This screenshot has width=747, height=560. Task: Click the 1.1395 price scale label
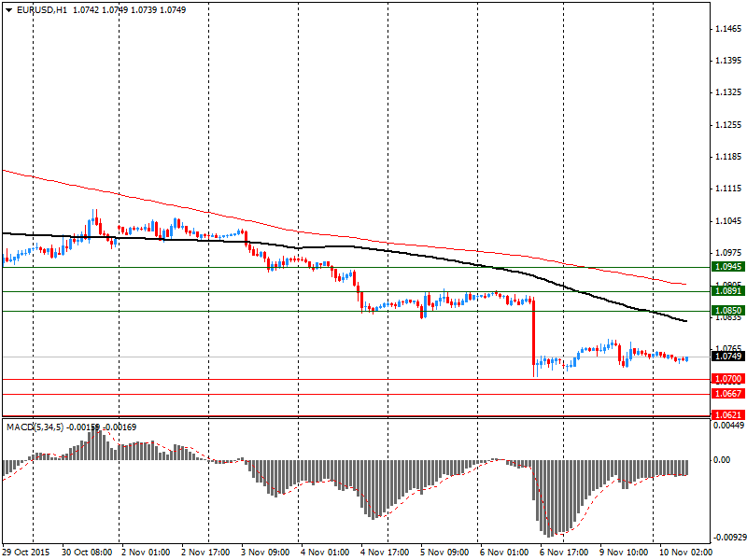coord(728,61)
